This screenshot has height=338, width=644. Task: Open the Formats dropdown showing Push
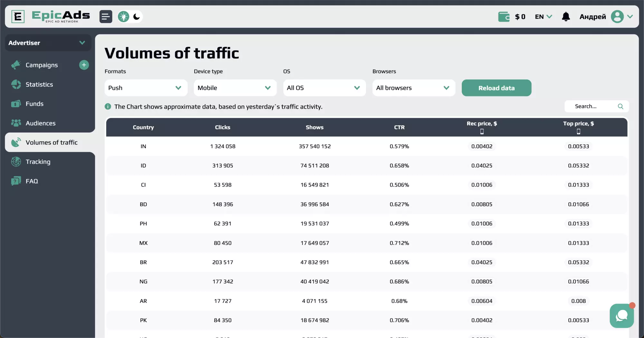146,88
